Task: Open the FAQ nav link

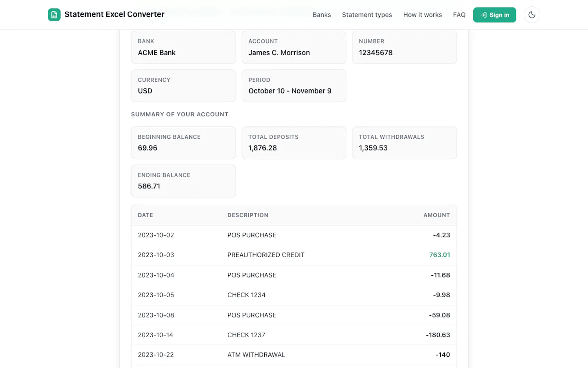Action: [x=459, y=15]
